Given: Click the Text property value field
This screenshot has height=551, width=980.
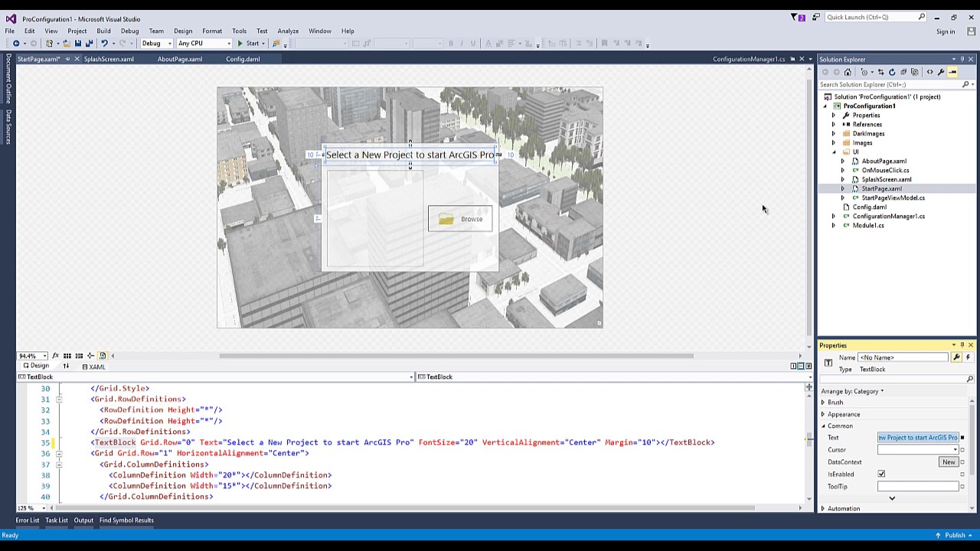Looking at the screenshot, I should (918, 438).
